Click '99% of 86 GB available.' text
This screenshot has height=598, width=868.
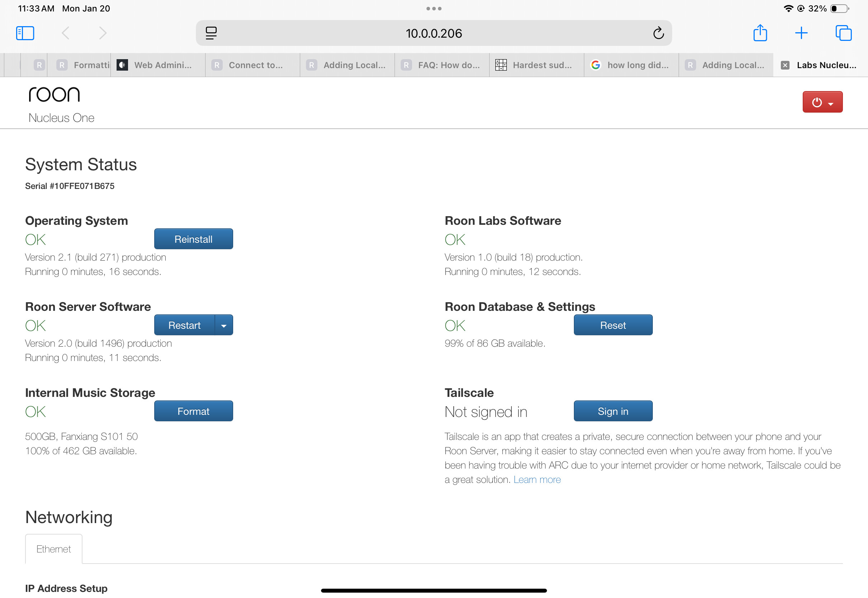[x=495, y=343]
